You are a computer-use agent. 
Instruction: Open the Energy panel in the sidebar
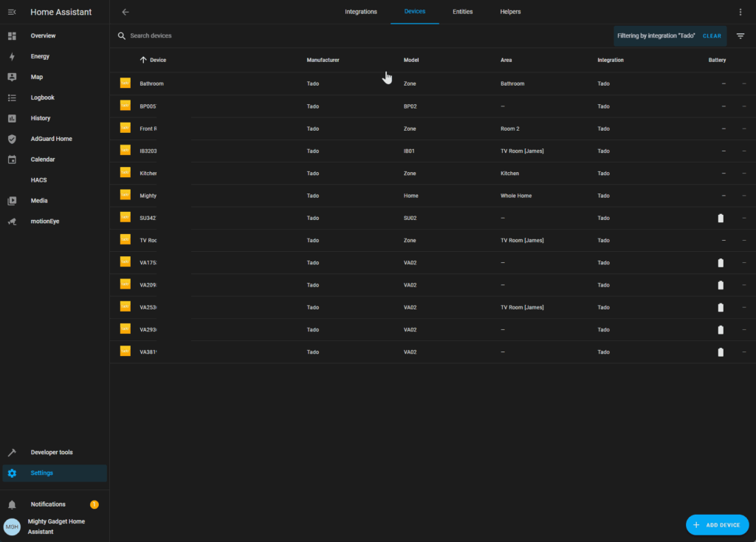point(40,56)
